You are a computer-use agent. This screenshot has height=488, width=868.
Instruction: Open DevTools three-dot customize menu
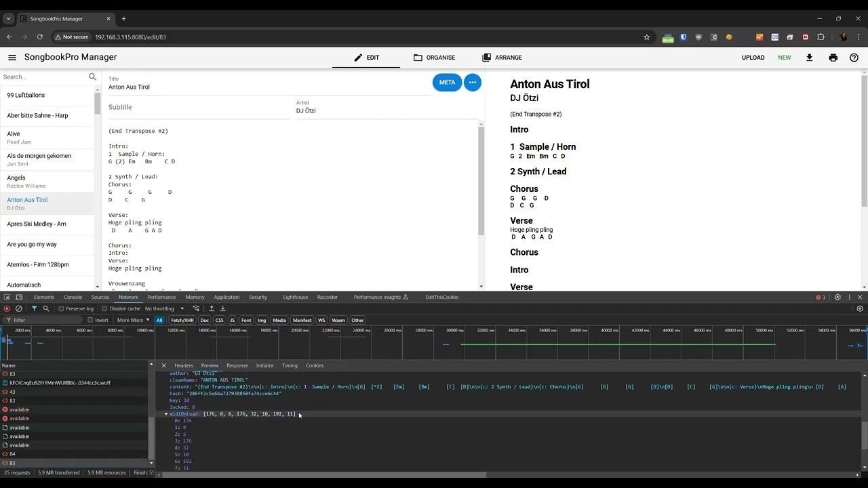849,297
